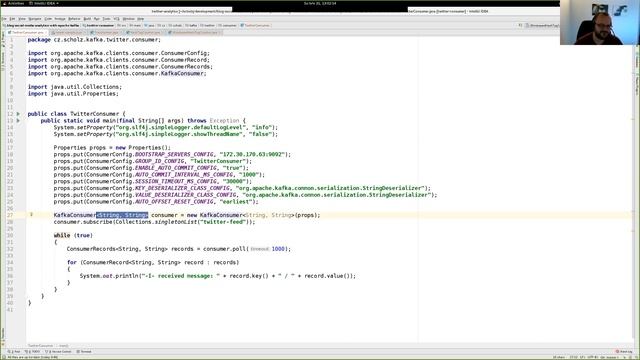Open the Help menu

(x=140, y=19)
